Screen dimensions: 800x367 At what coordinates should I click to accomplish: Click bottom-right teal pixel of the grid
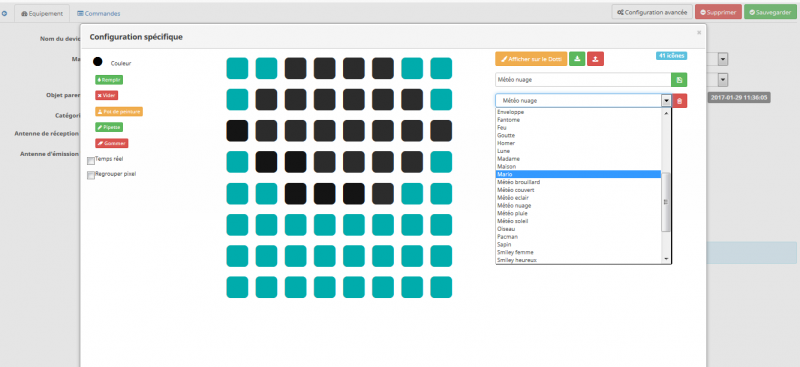(441, 287)
